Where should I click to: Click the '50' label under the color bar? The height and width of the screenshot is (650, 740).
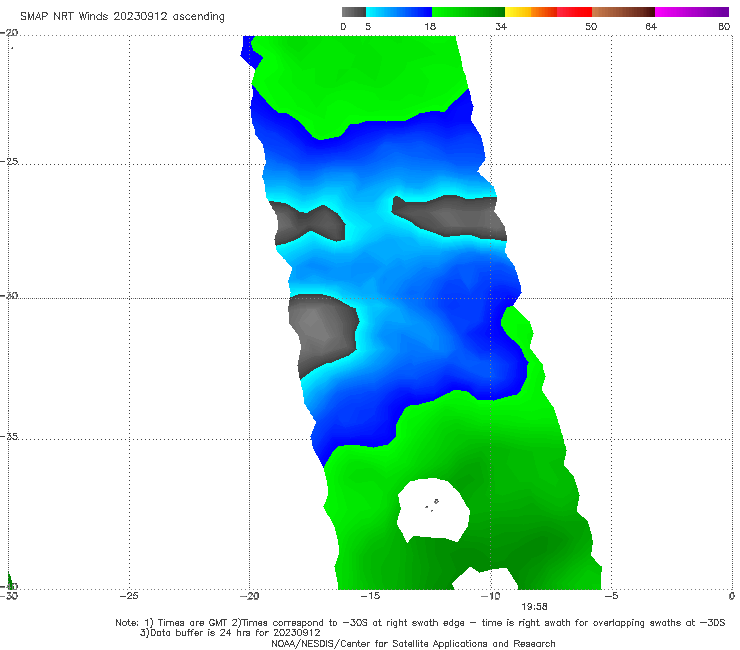click(591, 26)
